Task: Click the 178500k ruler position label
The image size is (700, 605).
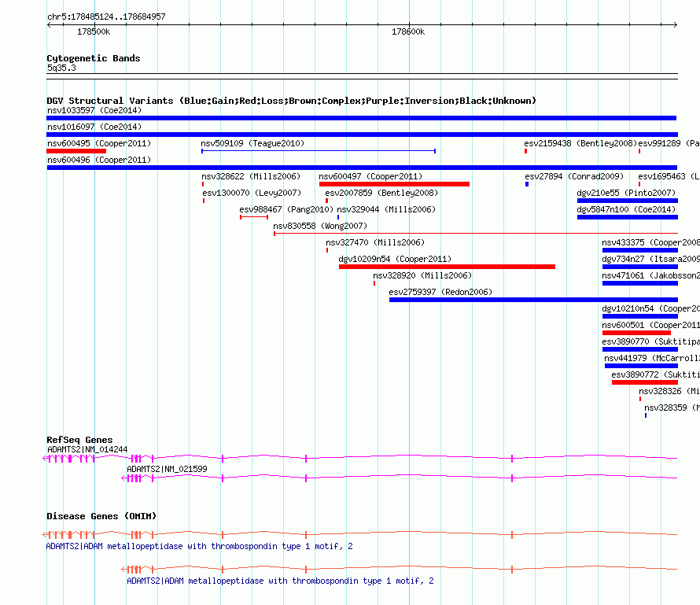Action: [x=94, y=31]
